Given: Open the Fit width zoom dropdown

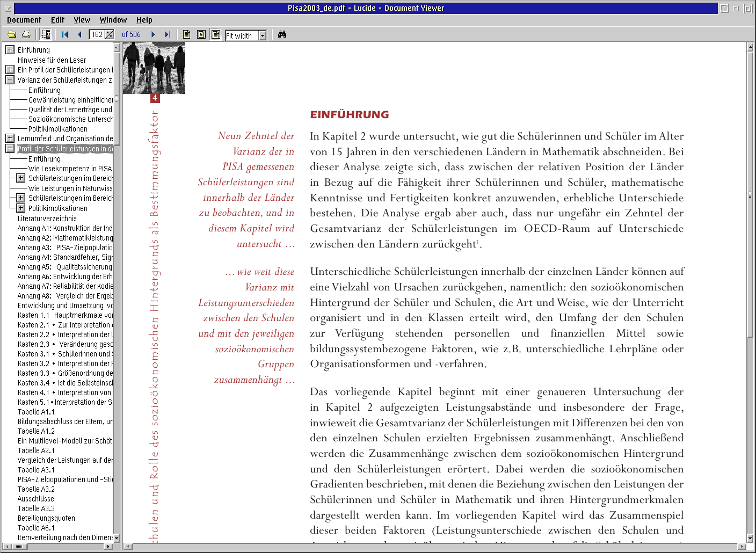Looking at the screenshot, I should (x=263, y=35).
